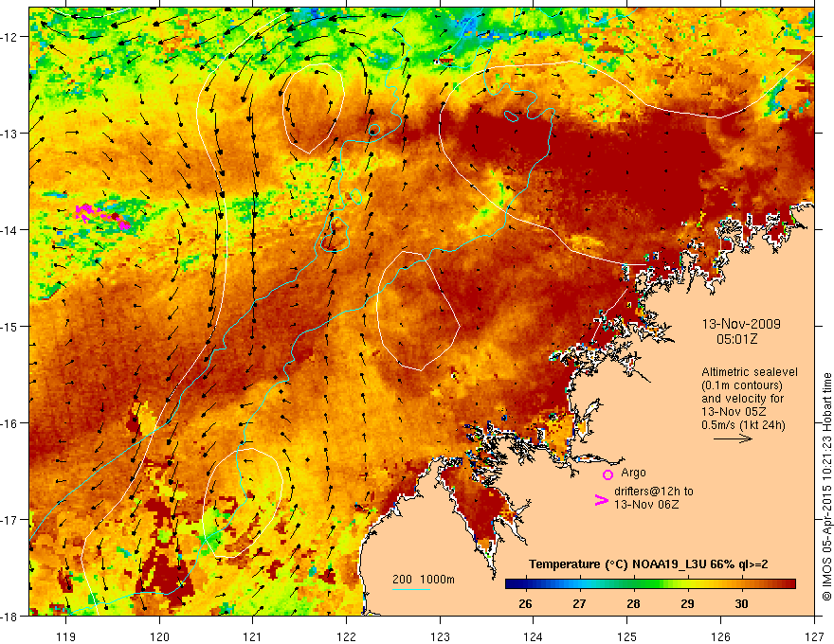Image resolution: width=834 pixels, height=644 pixels.
Task: Click the latitude axis label -18
Action: tap(10, 616)
